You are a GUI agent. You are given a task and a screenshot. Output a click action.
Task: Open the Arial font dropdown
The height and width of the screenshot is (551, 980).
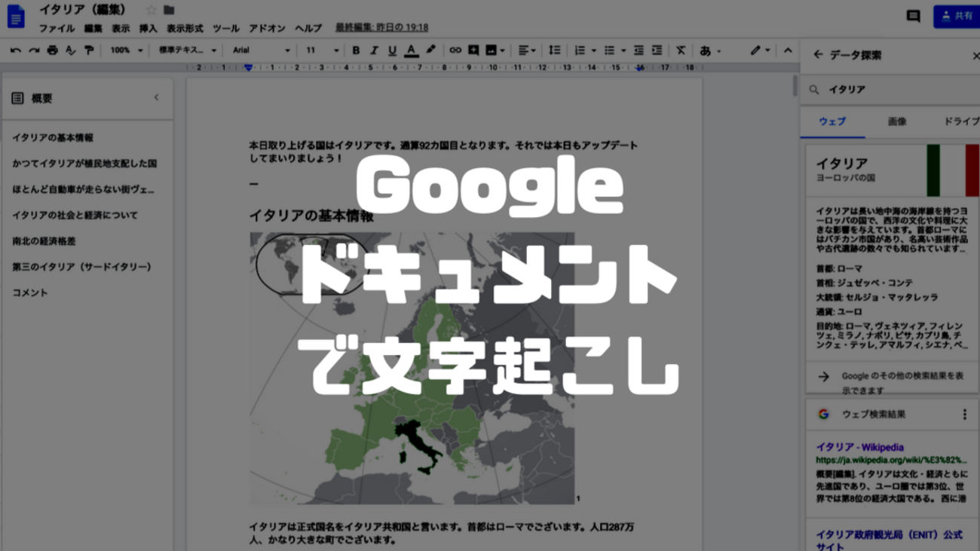261,51
